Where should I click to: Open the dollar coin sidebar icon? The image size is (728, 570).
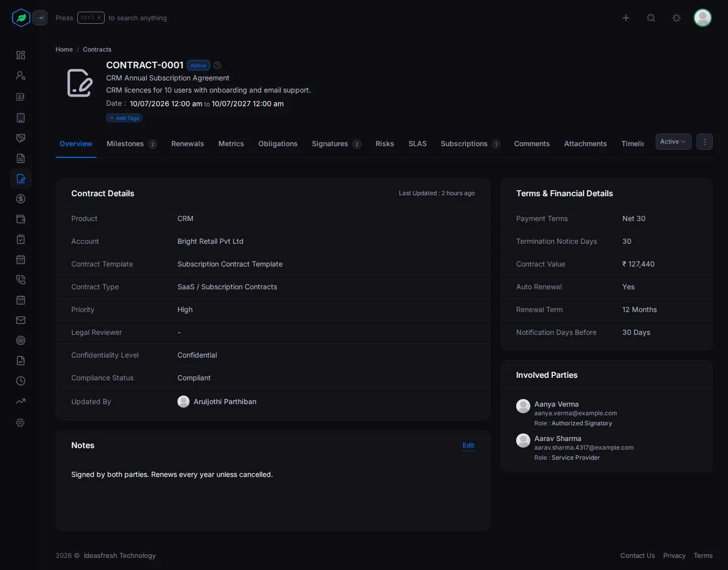(21, 199)
